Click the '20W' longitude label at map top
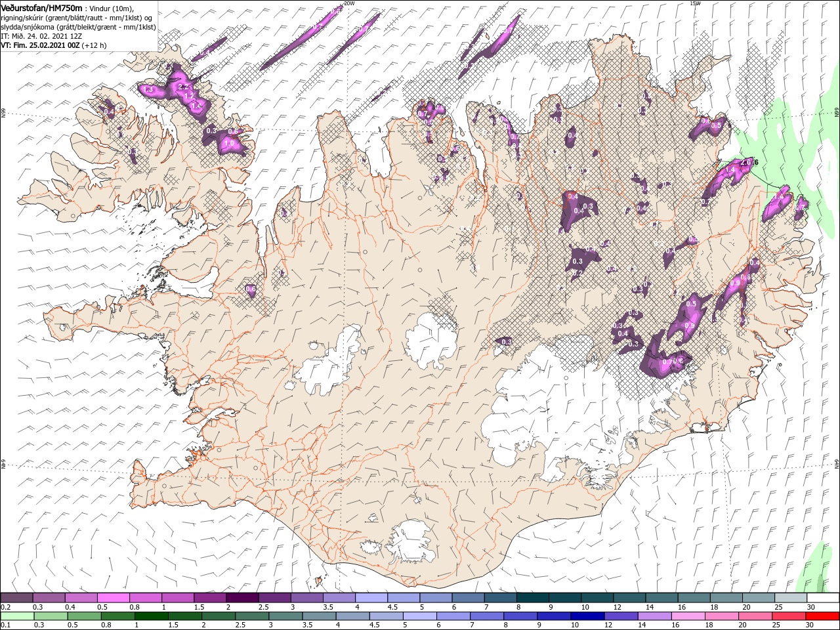This screenshot has height=630, width=840. [349, 3]
